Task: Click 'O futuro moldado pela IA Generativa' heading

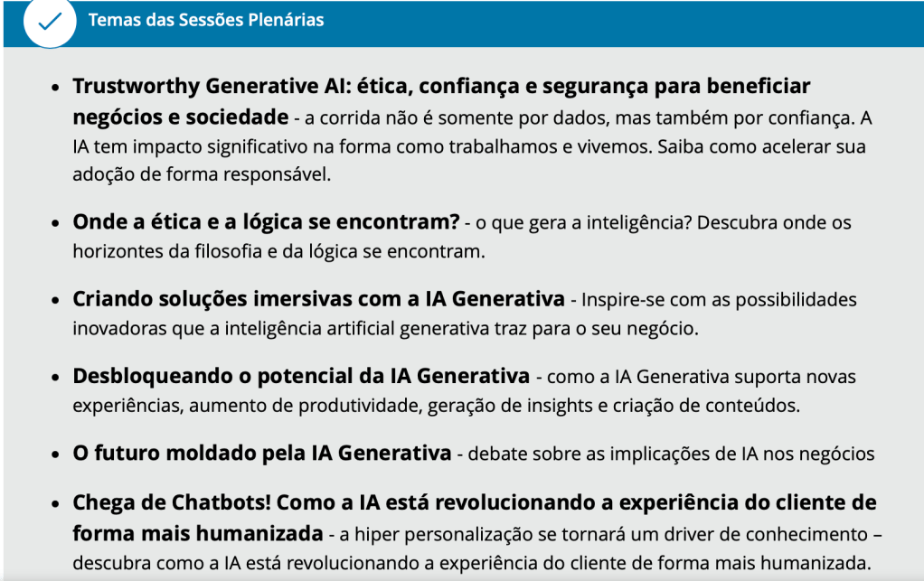Action: tap(261, 453)
